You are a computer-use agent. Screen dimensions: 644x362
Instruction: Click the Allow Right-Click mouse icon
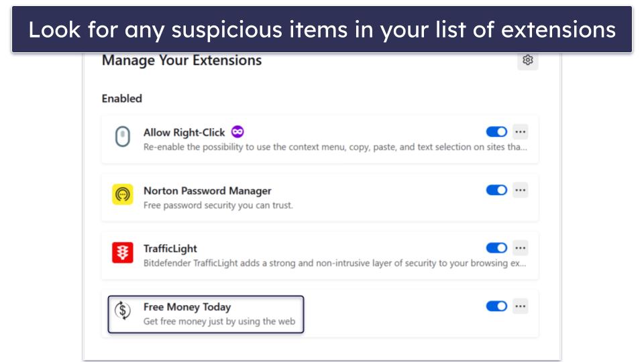tap(122, 137)
